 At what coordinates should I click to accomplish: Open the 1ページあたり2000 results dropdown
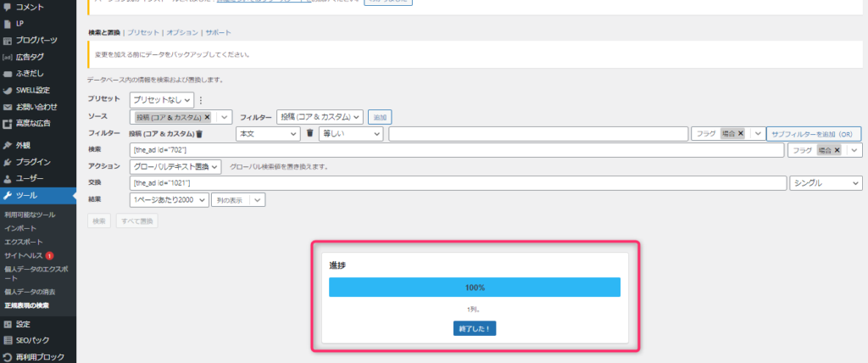coord(168,199)
